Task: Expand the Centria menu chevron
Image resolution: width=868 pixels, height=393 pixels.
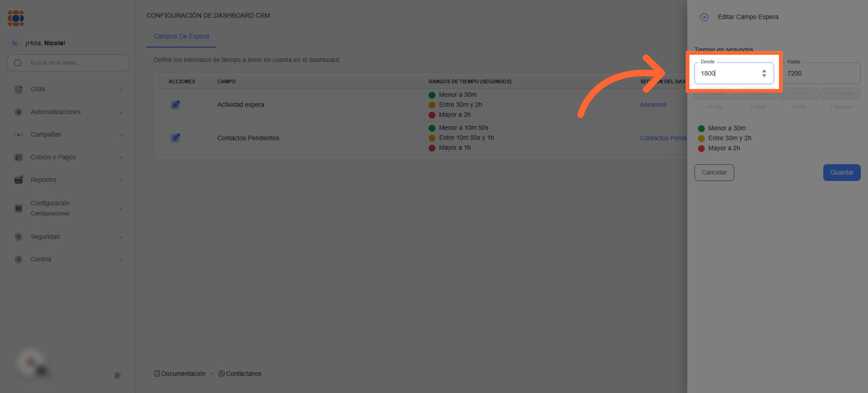Action: tap(121, 260)
